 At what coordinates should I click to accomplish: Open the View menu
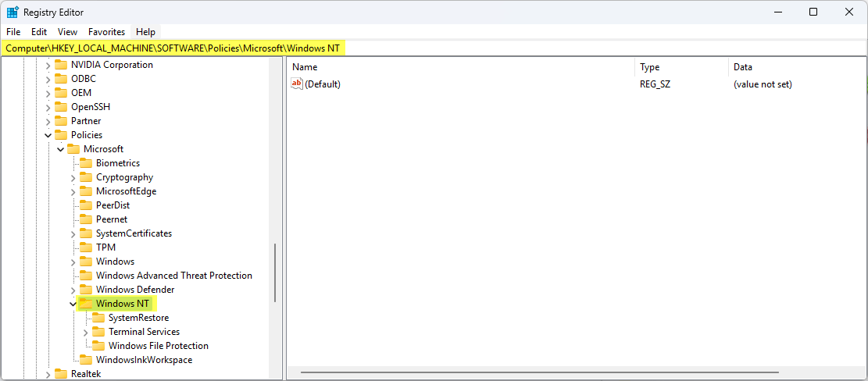[67, 32]
